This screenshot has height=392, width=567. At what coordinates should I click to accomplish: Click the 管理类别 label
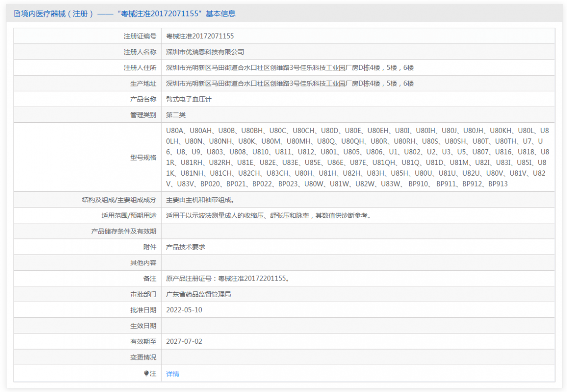click(143, 115)
